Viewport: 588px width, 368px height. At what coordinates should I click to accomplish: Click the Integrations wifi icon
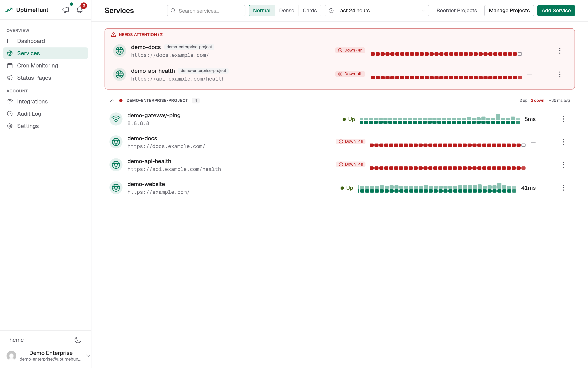click(10, 101)
